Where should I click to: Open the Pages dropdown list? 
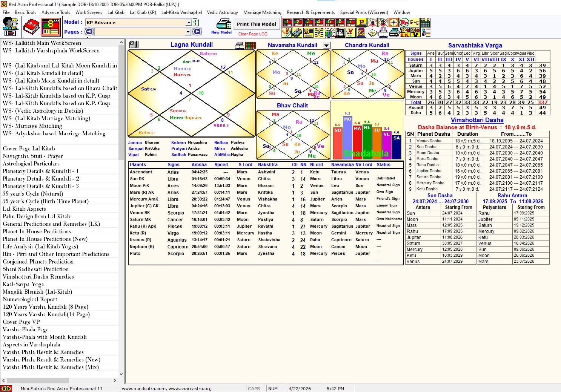pos(189,32)
